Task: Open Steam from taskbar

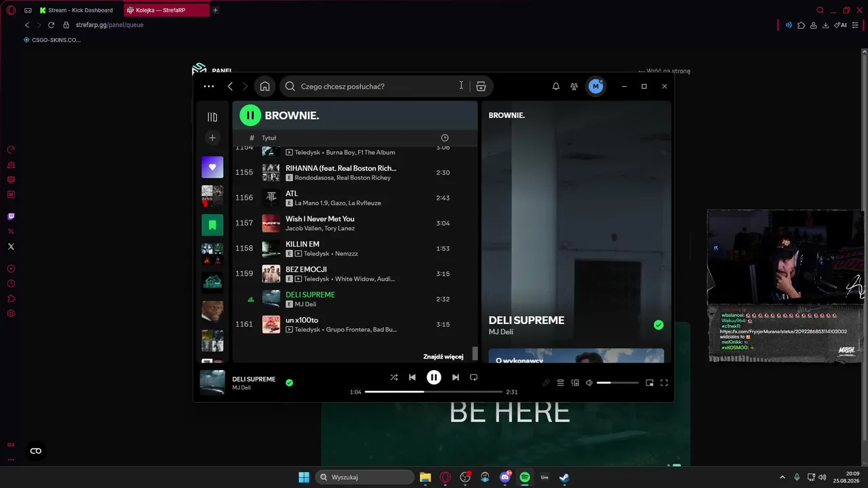Action: 564,477
